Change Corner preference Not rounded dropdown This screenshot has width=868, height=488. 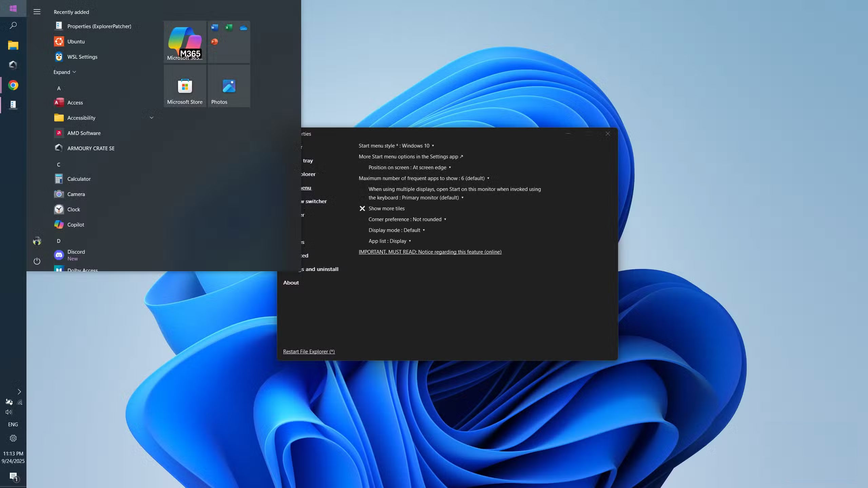407,219
